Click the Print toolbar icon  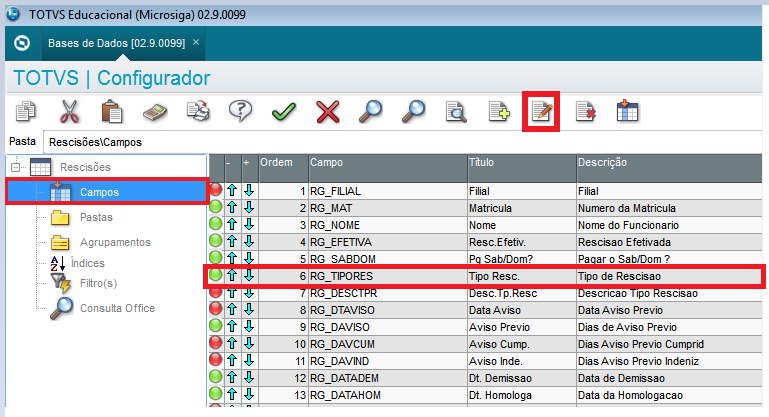pyautogui.click(x=198, y=111)
